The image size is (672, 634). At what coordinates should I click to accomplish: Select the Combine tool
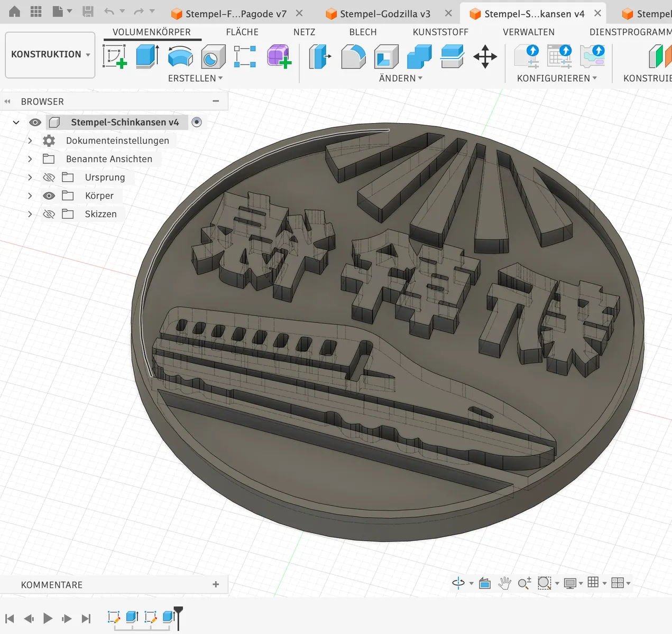pos(419,57)
